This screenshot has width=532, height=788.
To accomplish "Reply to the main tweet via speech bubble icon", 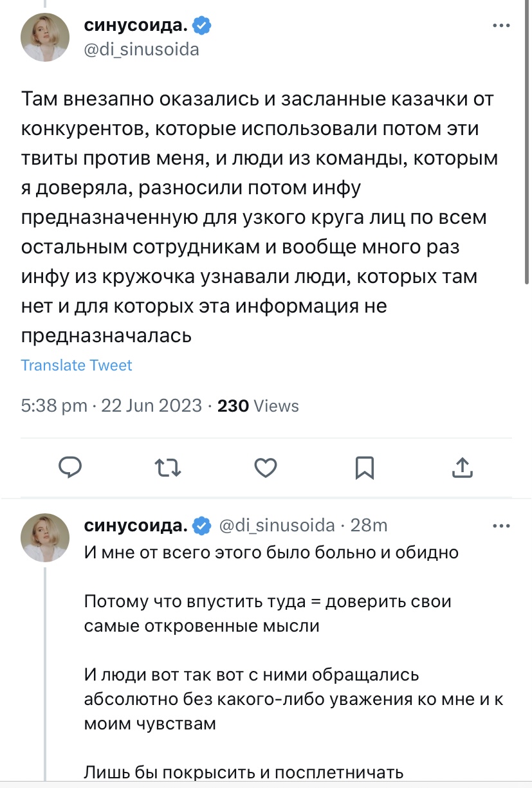I will coord(69,468).
